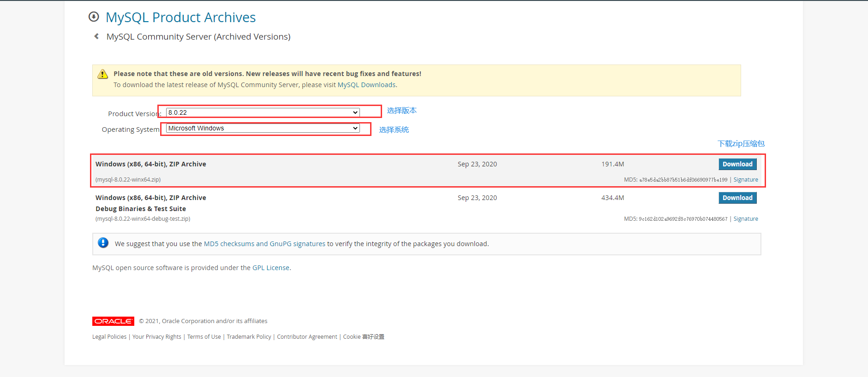Follow the MySQL Downloads link in notice
This screenshot has height=377, width=868.
click(366, 85)
